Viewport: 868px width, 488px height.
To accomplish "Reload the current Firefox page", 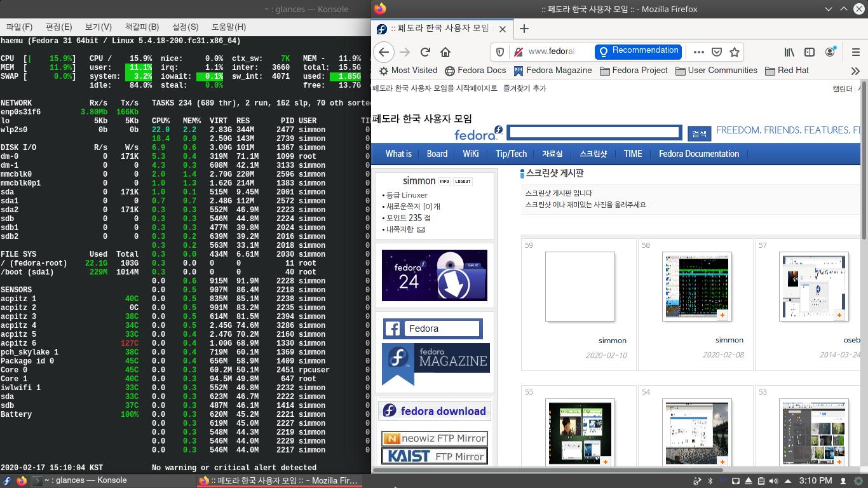I will click(x=425, y=52).
